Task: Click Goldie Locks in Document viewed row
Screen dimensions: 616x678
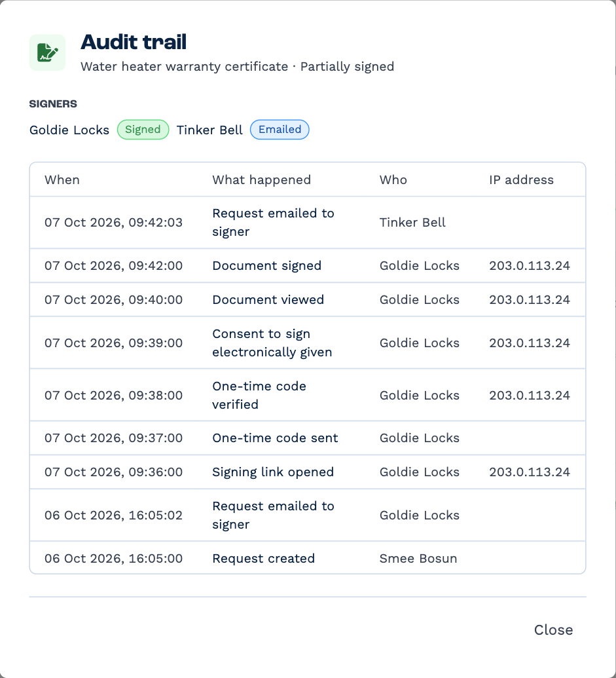Action: (420, 299)
